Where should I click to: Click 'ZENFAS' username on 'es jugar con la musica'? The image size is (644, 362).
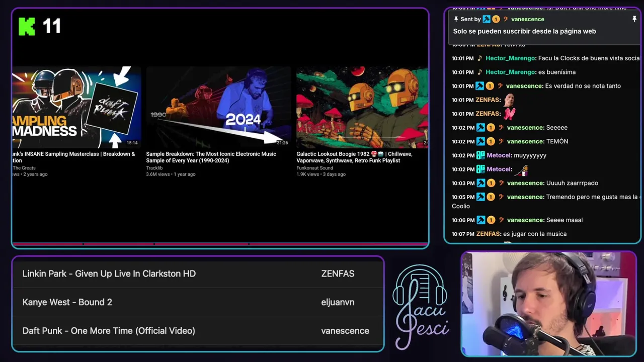tap(488, 234)
